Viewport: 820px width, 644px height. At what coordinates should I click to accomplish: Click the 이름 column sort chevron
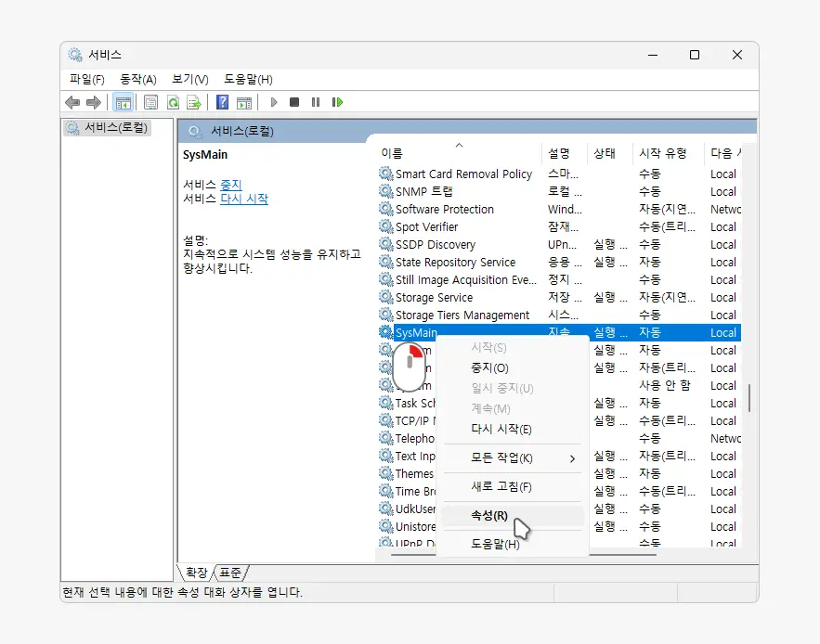[x=459, y=146]
